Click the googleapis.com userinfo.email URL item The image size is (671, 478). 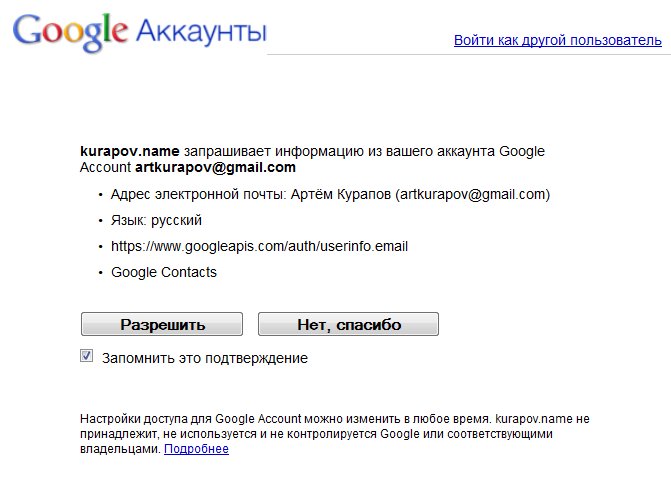click(259, 246)
